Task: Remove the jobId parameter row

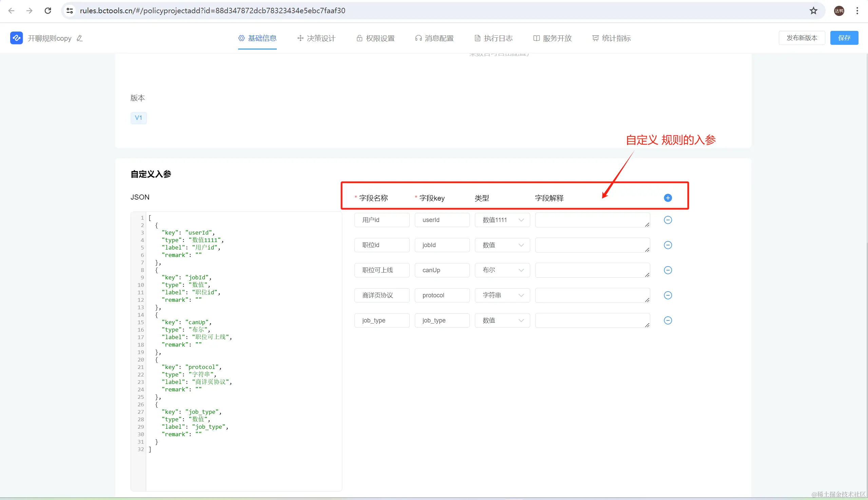Action: (668, 245)
